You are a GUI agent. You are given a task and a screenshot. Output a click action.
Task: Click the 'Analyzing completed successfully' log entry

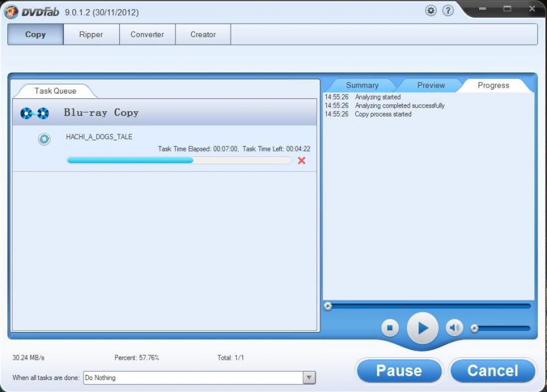400,105
